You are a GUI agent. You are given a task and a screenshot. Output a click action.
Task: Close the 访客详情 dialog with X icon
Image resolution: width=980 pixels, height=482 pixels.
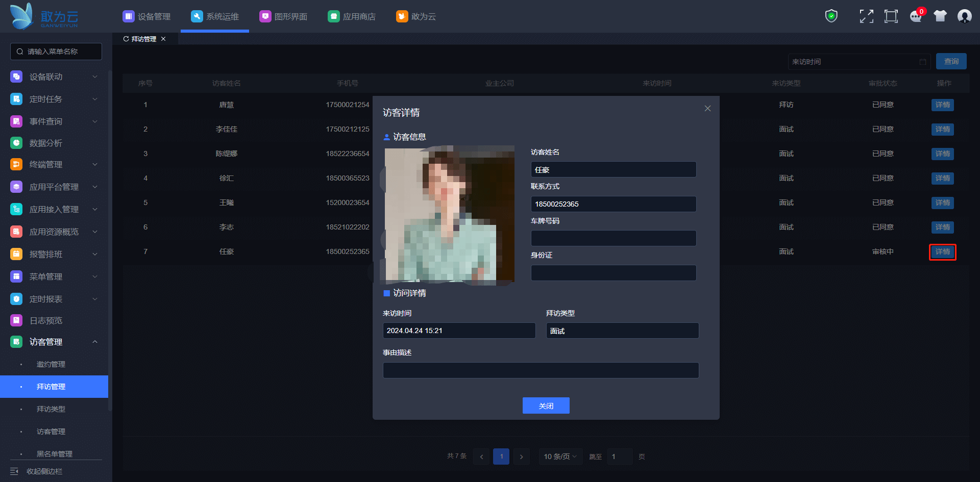coord(707,109)
